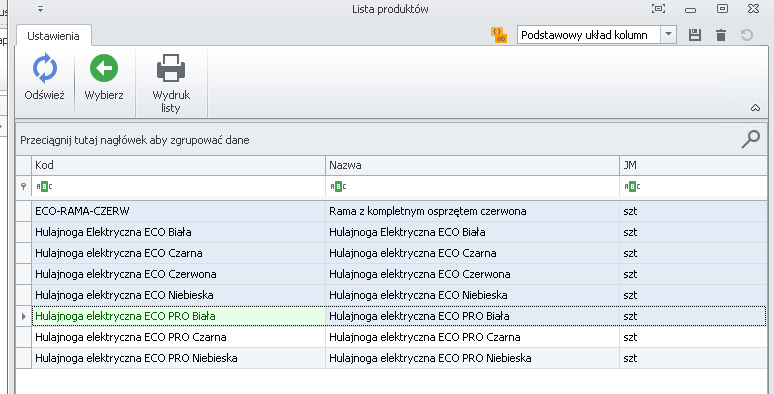
Task: Open the Podstawowy układ kolumn dropdown arrow
Action: (668, 35)
